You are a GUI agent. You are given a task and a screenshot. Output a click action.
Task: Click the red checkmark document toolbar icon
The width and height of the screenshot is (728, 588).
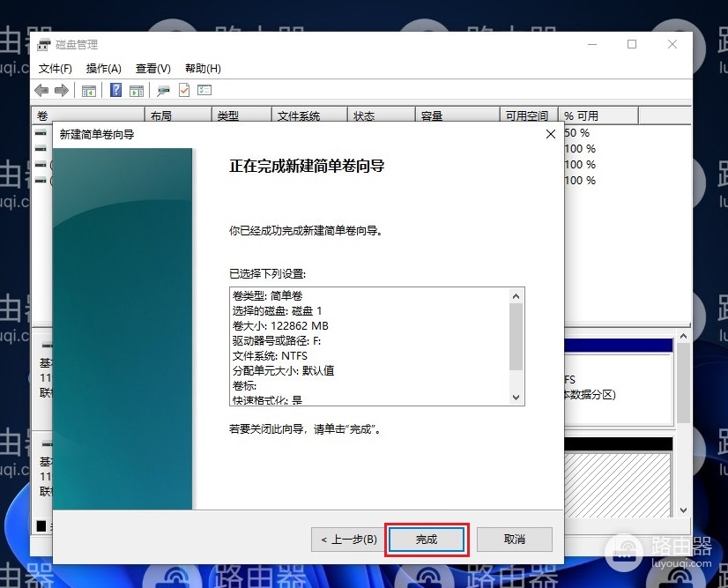coord(184,90)
